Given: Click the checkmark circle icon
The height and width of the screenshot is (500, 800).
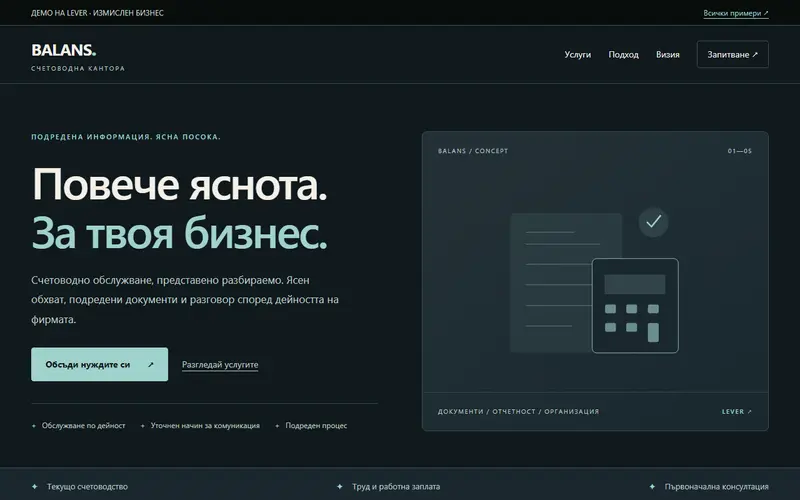Looking at the screenshot, I should click(x=654, y=222).
